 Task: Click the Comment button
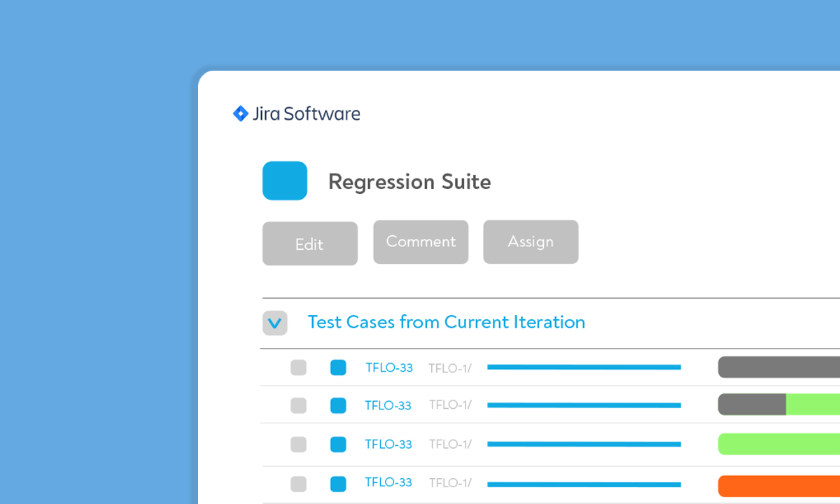tap(420, 241)
